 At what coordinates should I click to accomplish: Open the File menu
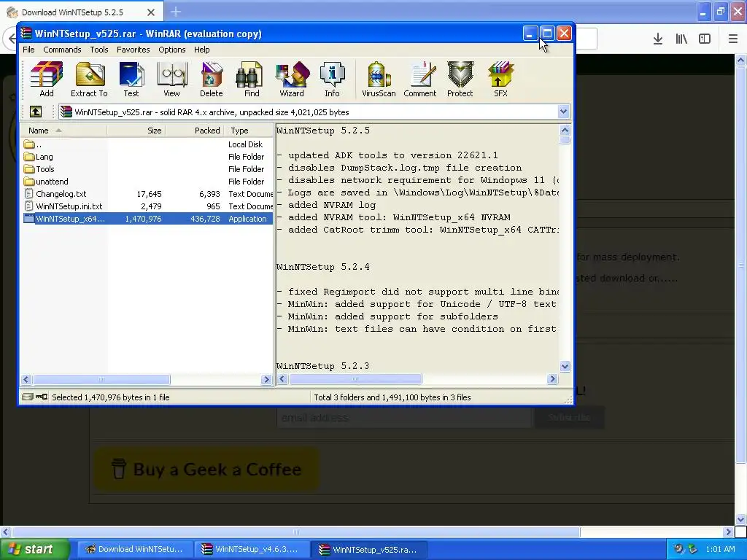click(x=28, y=50)
